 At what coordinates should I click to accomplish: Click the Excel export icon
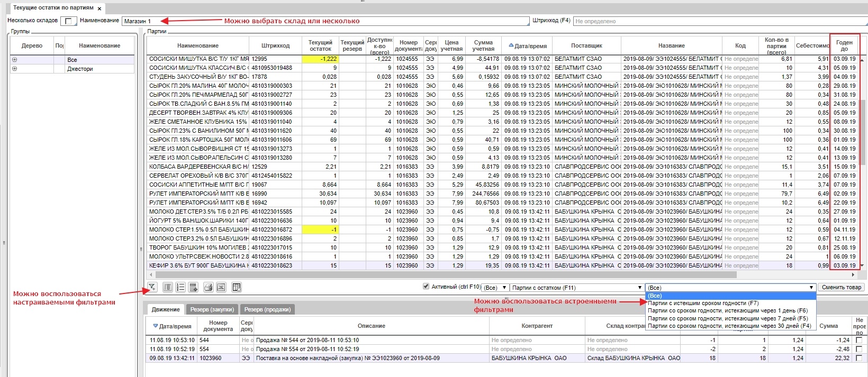coord(221,287)
